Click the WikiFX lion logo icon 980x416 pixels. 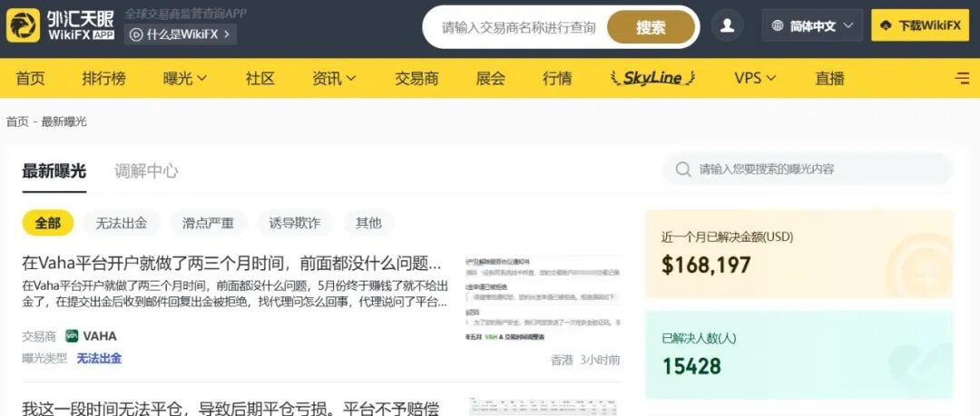pos(23,25)
